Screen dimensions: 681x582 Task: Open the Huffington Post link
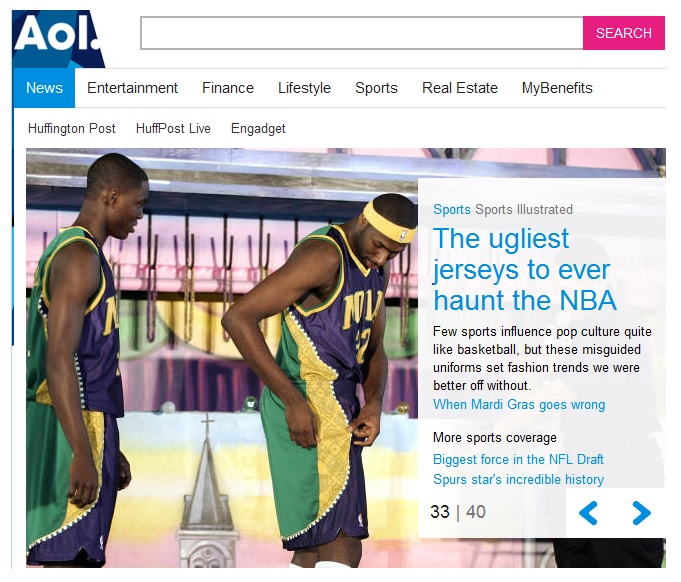tap(72, 128)
